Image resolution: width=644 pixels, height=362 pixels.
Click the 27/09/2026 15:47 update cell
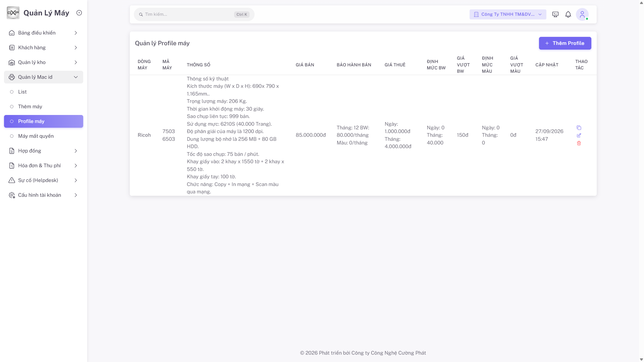point(549,135)
